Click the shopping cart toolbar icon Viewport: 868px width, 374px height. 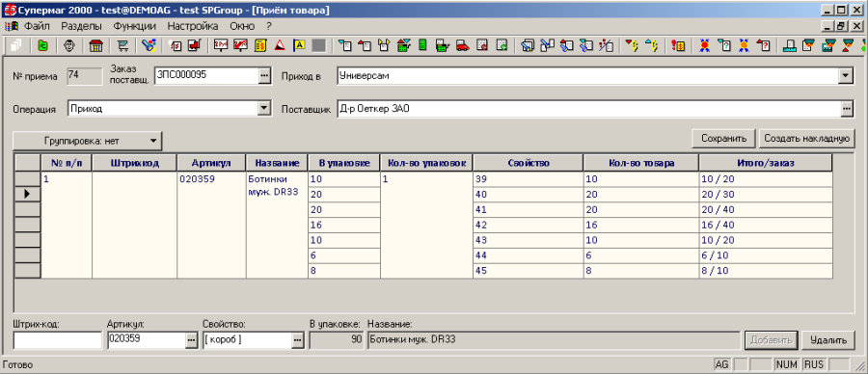click(122, 45)
